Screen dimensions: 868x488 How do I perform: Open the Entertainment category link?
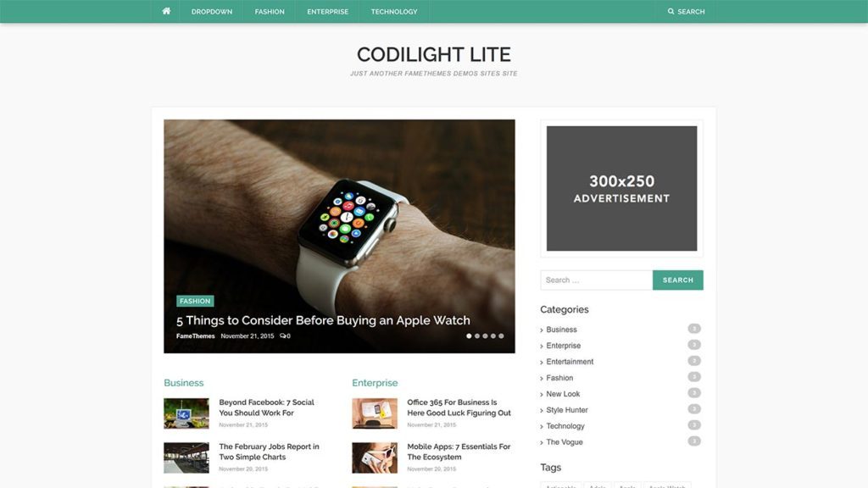pos(570,362)
